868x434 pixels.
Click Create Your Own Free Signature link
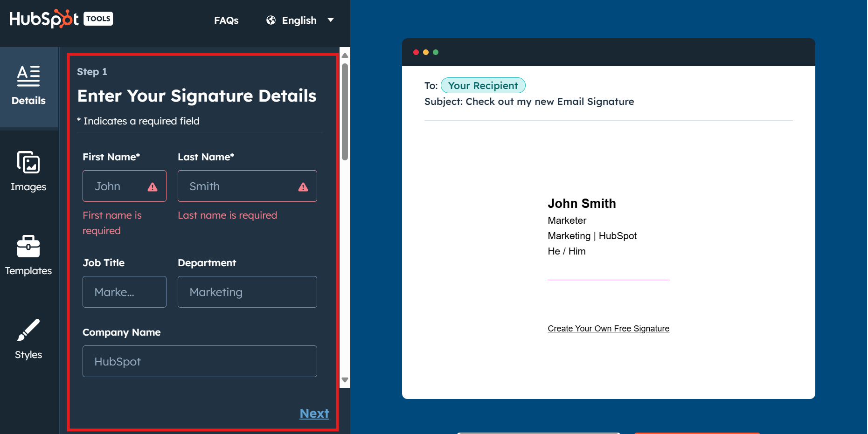[608, 328]
